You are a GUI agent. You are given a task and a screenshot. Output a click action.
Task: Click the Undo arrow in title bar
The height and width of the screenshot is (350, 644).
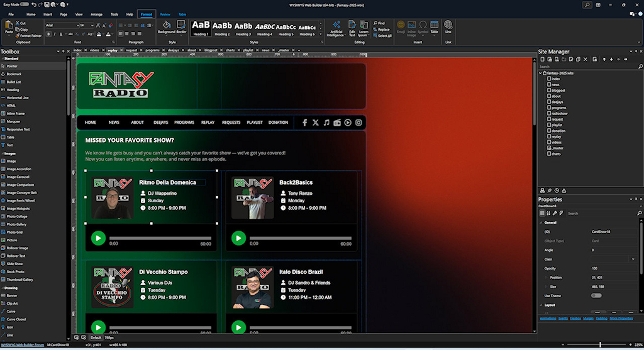(x=34, y=4)
